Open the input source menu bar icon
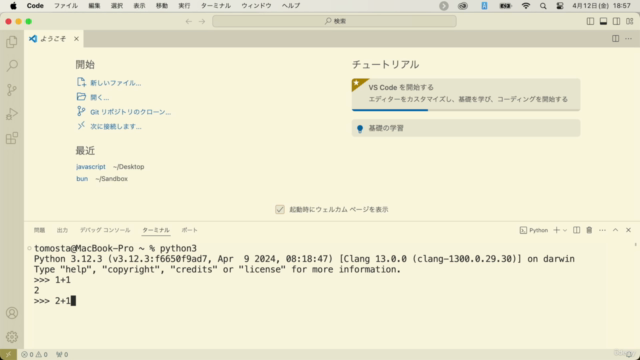Image resolution: width=640 pixels, height=360 pixels. (484, 6)
